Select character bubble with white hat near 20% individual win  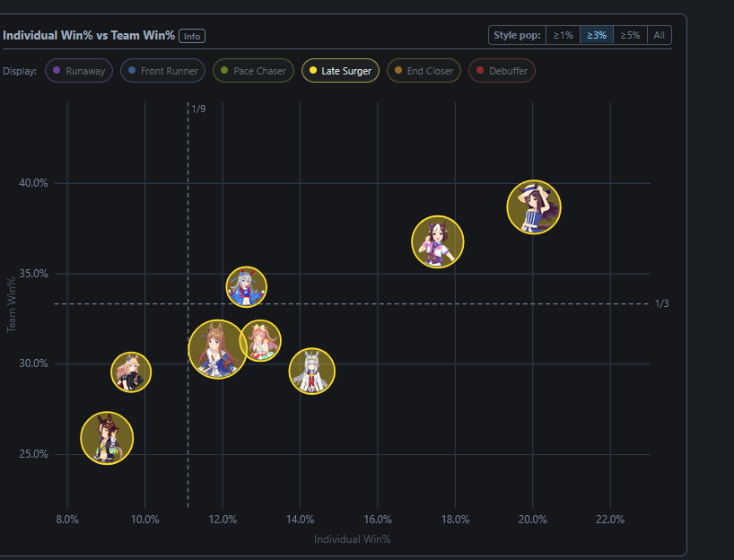click(x=534, y=207)
